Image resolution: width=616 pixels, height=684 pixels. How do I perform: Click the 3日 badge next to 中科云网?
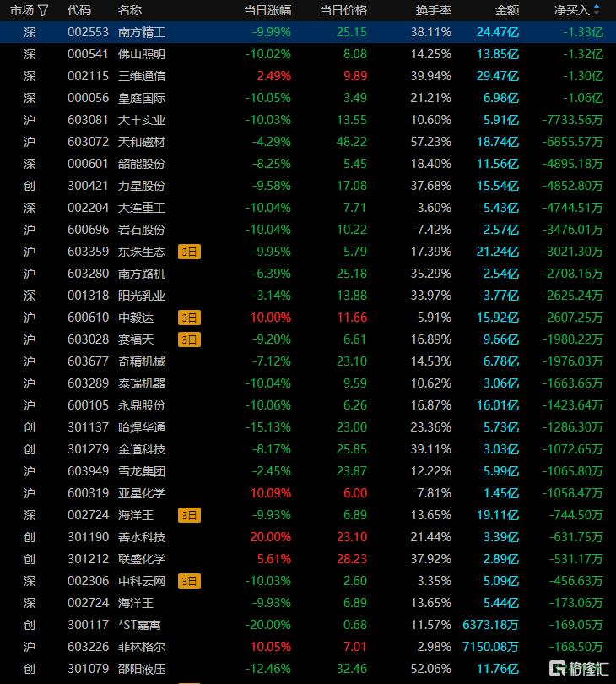coord(189,581)
